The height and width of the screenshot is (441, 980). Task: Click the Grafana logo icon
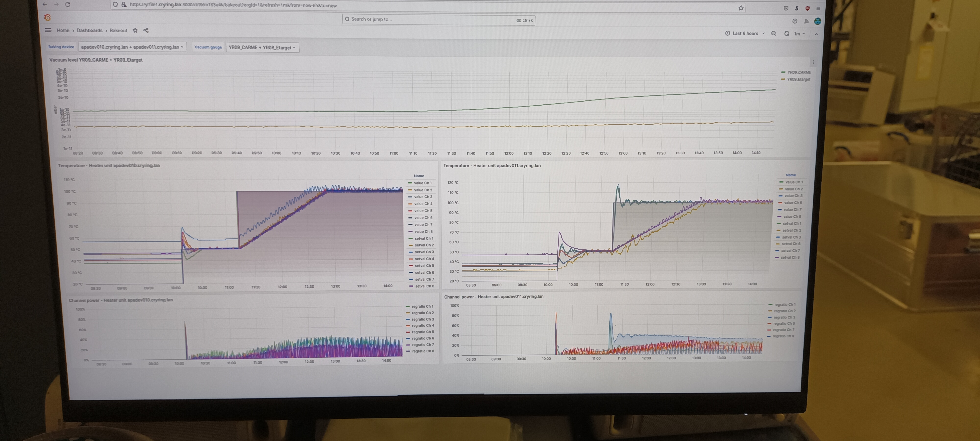coord(48,17)
